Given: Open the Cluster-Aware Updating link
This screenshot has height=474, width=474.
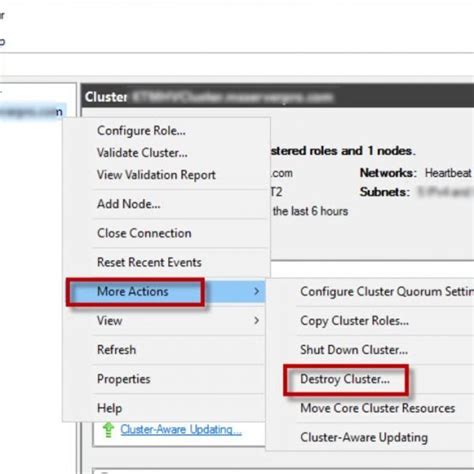Looking at the screenshot, I should 181,429.
